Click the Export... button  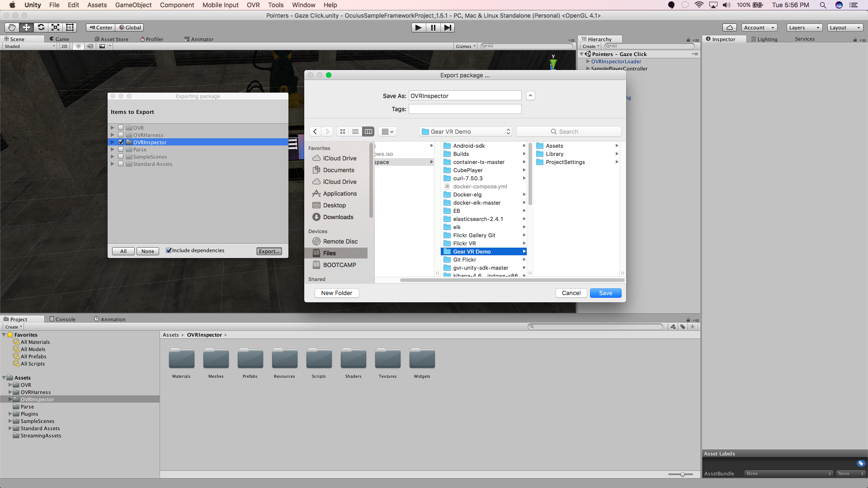[269, 251]
